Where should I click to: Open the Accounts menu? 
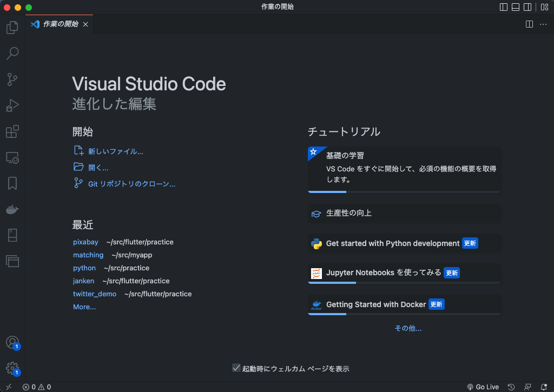tap(12, 342)
